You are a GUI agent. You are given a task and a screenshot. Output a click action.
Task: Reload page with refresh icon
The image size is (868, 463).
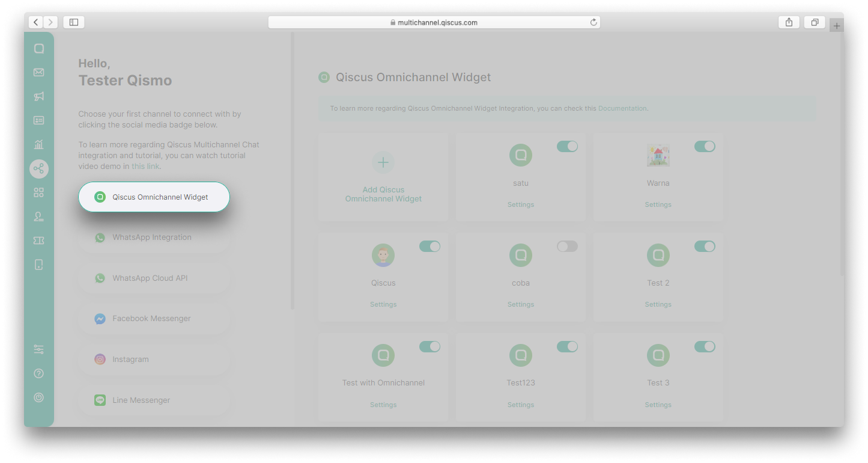point(593,22)
